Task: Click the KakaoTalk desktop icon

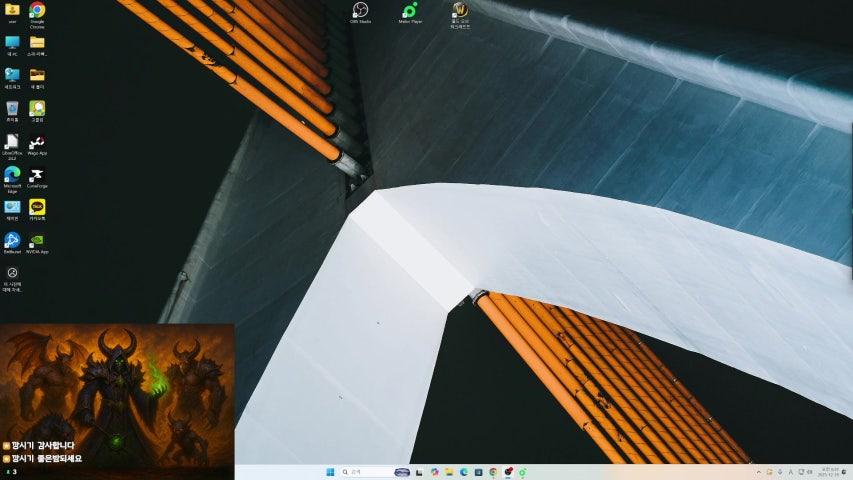Action: [37, 207]
